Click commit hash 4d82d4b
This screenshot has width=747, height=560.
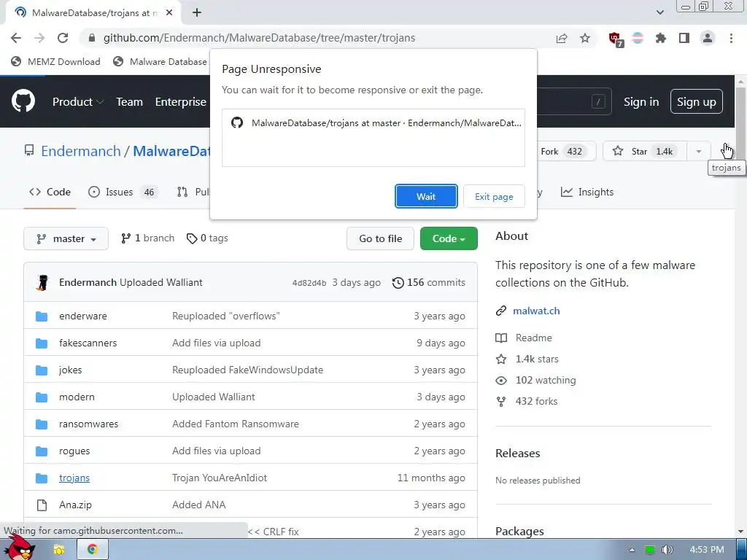[x=309, y=283]
